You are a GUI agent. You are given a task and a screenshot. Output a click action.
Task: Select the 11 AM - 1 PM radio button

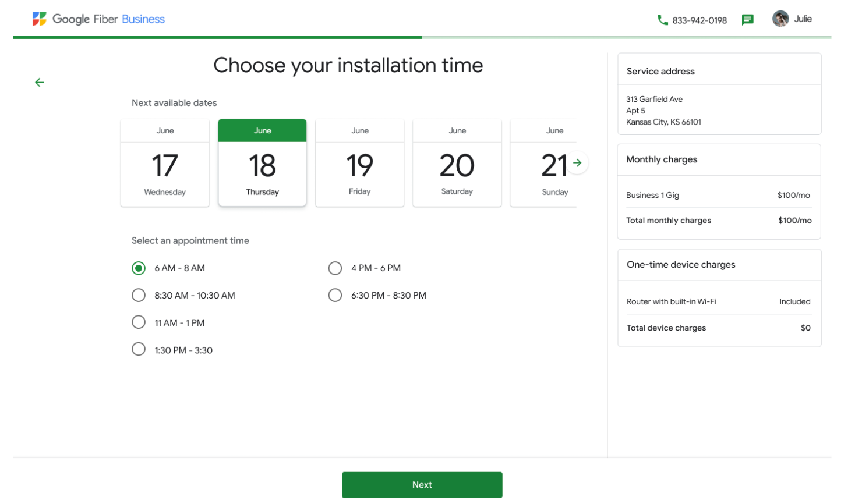click(x=139, y=322)
